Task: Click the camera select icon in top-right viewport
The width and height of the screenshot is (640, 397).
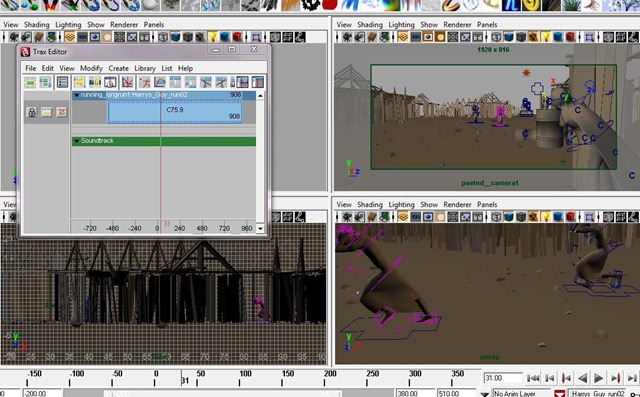Action: (347, 37)
